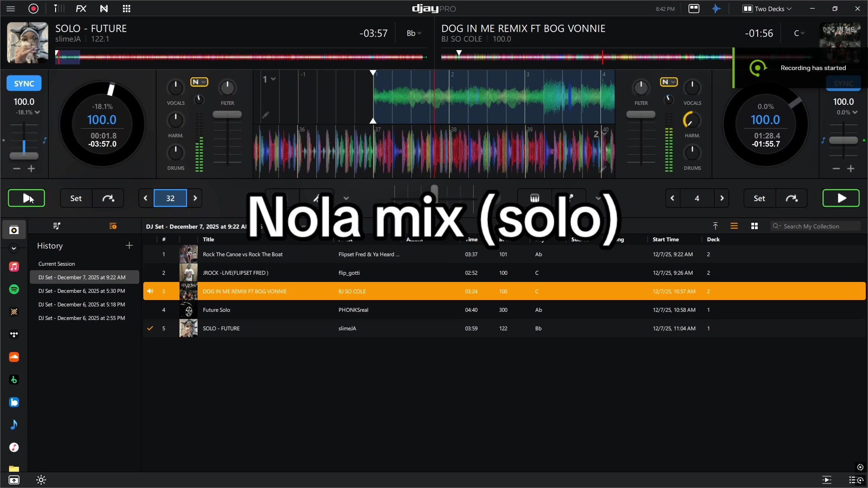Screen dimensions: 868x488
Task: Open DJ Set December 6 at 2:55 PM
Action: (x=81, y=318)
